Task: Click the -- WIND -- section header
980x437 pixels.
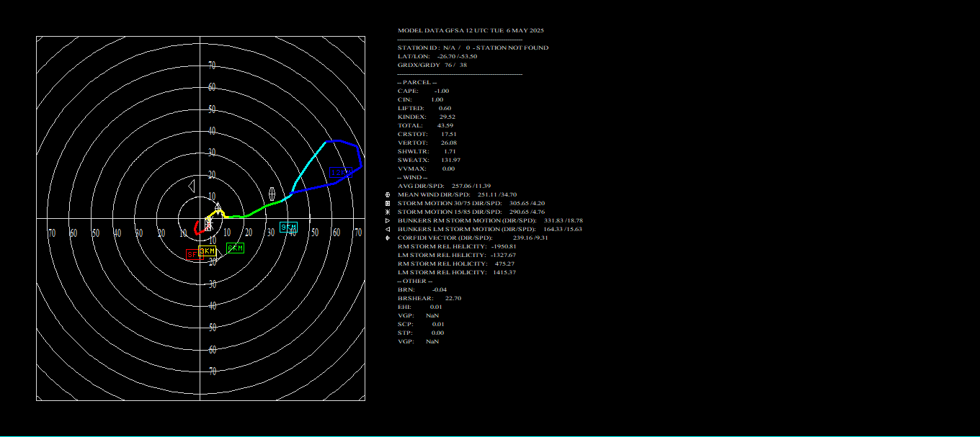Action: (x=412, y=177)
